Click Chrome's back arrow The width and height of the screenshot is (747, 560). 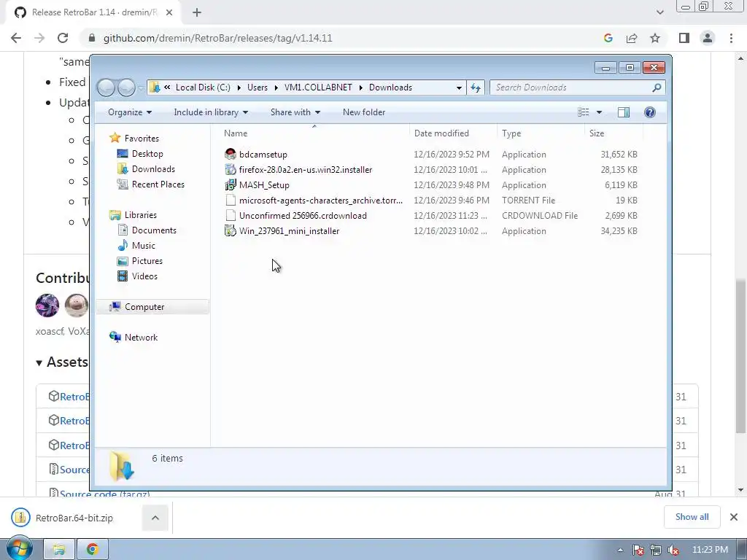pos(16,38)
